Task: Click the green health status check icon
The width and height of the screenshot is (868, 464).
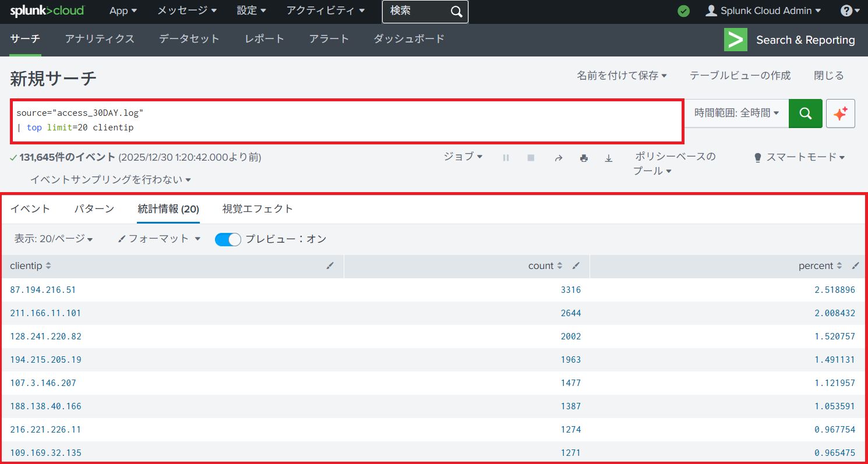Action: 684,11
